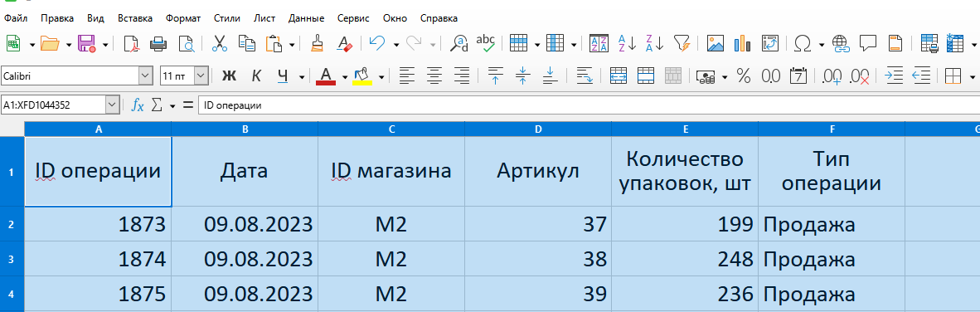Delete a decimal place

pyautogui.click(x=860, y=76)
